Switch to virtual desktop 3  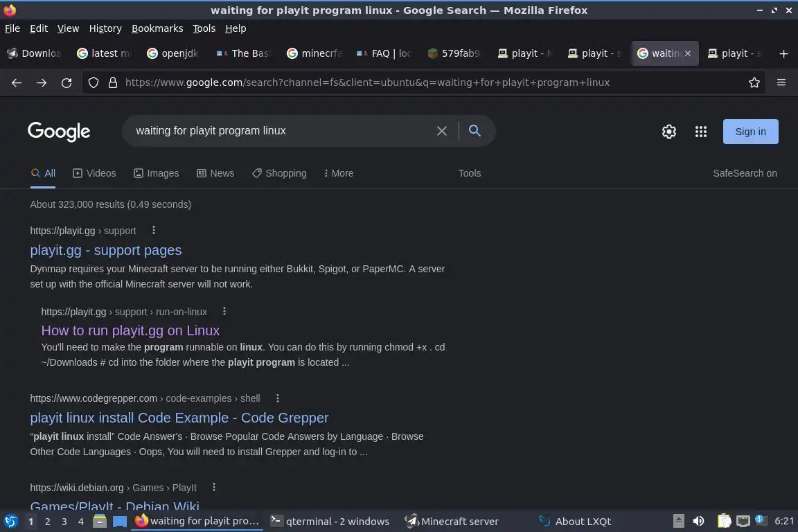point(64,522)
